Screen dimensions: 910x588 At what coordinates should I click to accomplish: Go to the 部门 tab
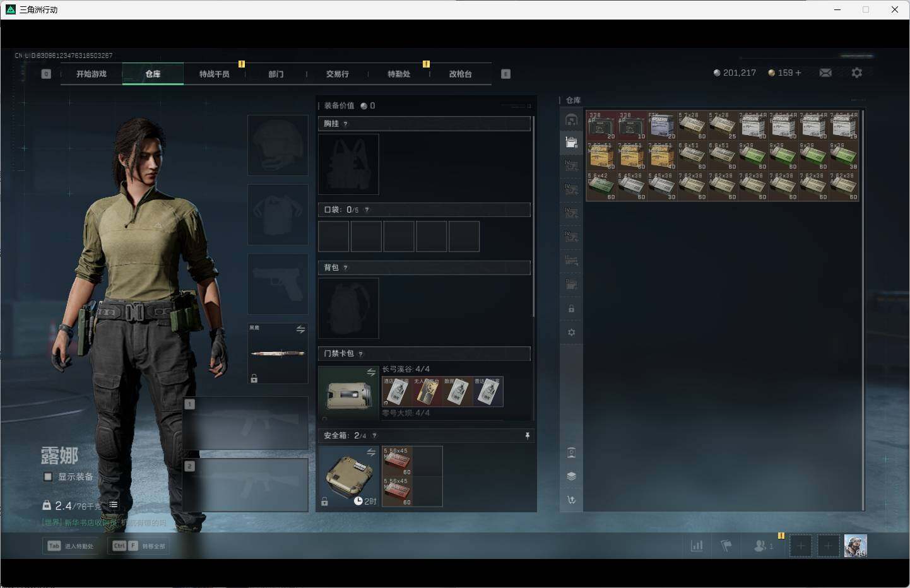[x=276, y=74]
